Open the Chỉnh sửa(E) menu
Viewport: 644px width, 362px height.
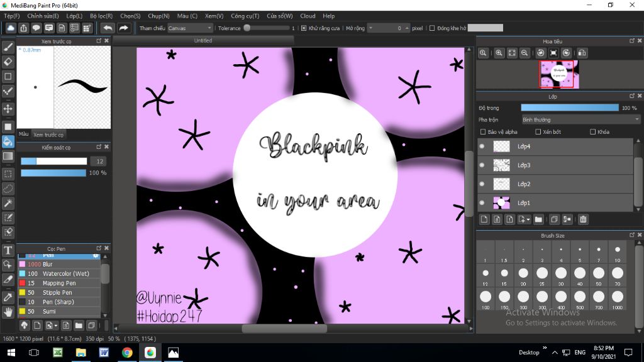click(43, 16)
